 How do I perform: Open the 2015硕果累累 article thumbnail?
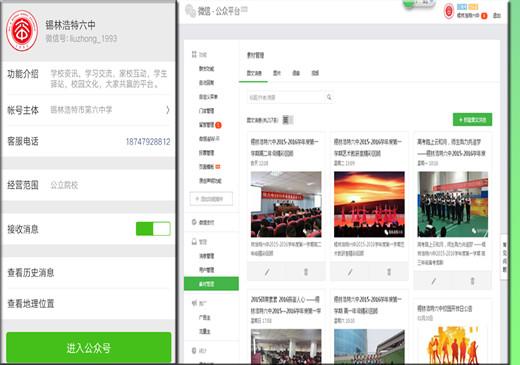pos(286,346)
